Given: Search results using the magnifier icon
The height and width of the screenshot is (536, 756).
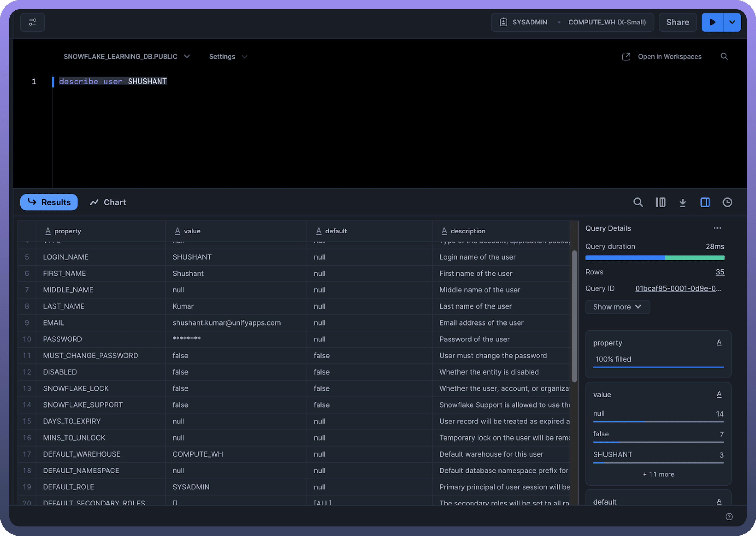Looking at the screenshot, I should click(638, 202).
